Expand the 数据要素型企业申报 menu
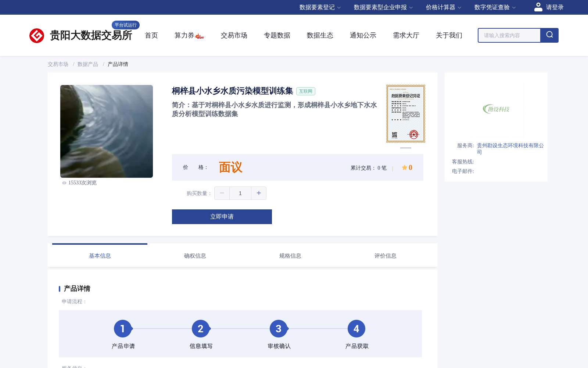Viewport: 588px width, 368px height. (383, 7)
